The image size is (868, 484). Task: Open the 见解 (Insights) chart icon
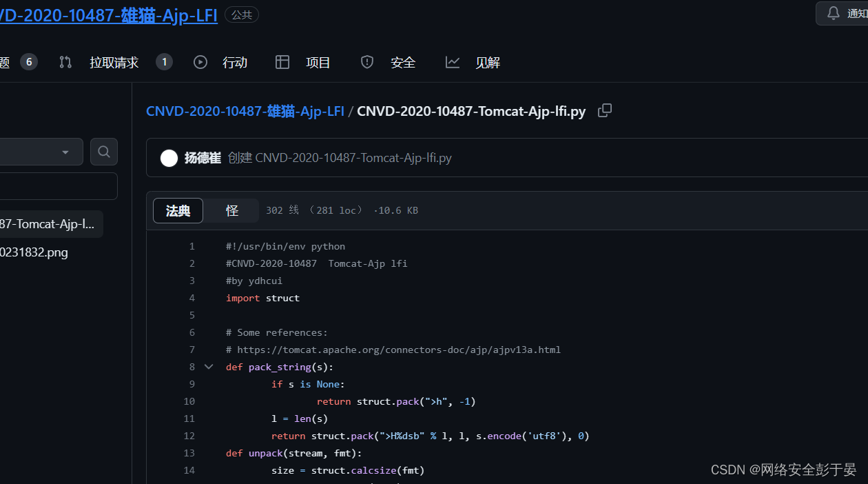pos(453,62)
